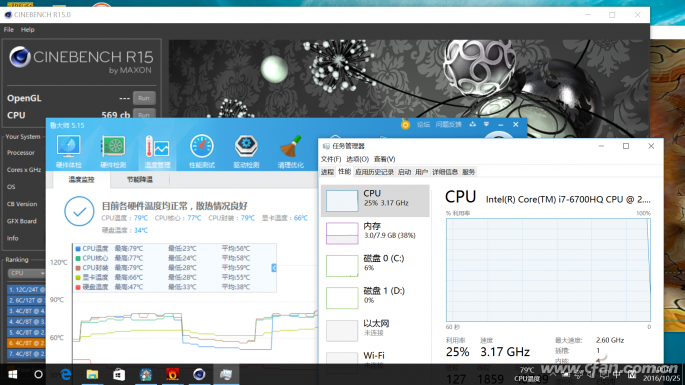
Task: Open the 选项(O) menu in Task Manager
Action: [x=357, y=159]
